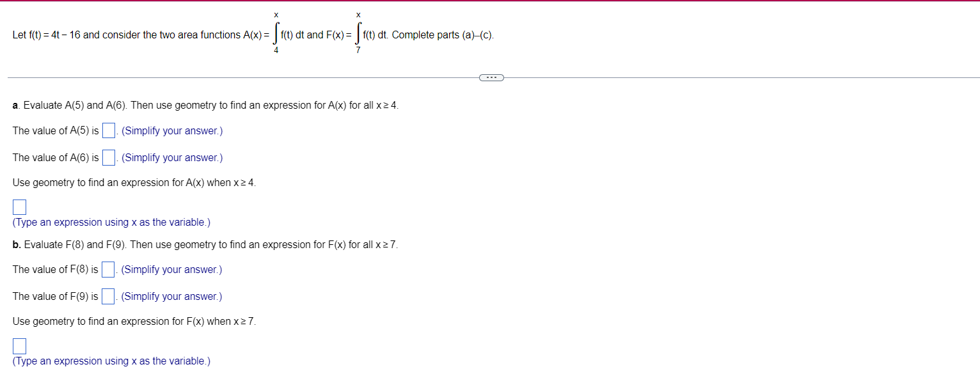Click the Type an expression hint under A(x)
Viewport: 980px width, 376px height.
111,222
